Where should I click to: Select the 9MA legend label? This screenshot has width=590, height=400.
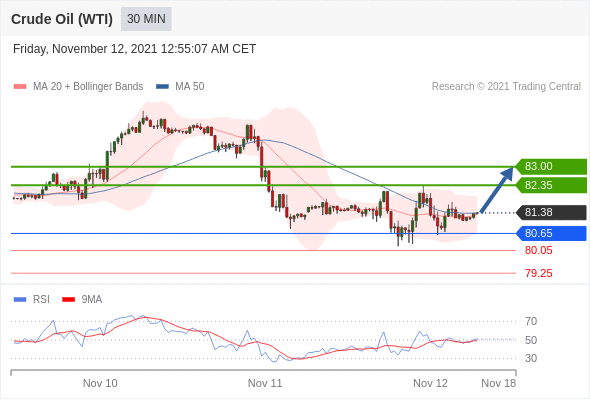[92, 300]
